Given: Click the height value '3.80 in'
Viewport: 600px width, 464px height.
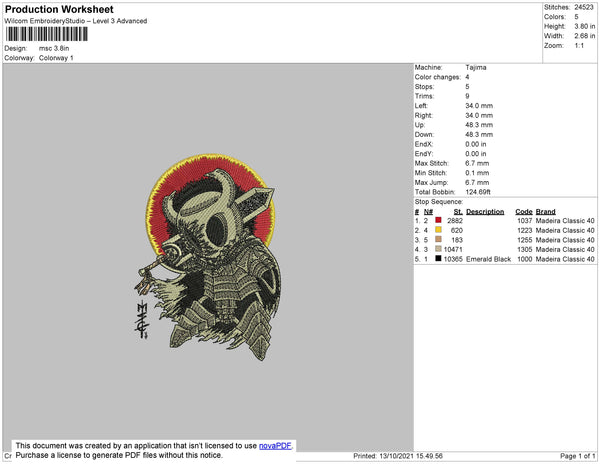Looking at the screenshot, I should coord(585,26).
